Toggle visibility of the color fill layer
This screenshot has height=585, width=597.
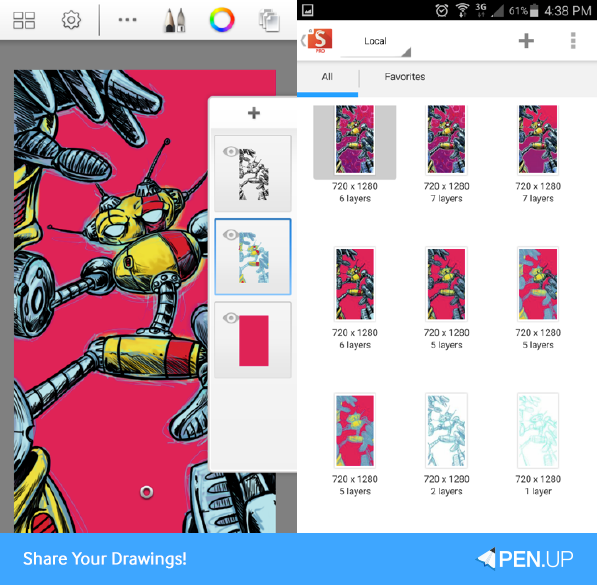[x=230, y=235]
